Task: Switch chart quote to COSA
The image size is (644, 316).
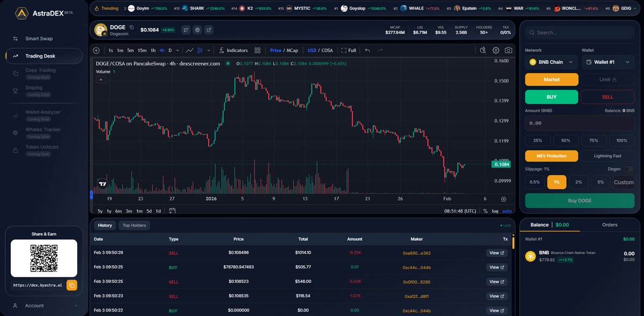Action: 327,50
